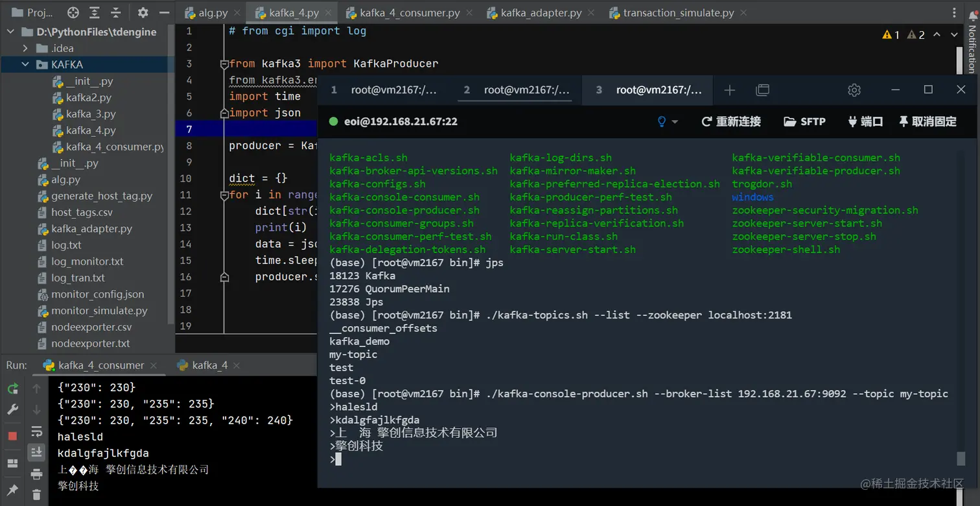Toggle soft-wrap in Run console
980x506 pixels.
click(x=37, y=431)
